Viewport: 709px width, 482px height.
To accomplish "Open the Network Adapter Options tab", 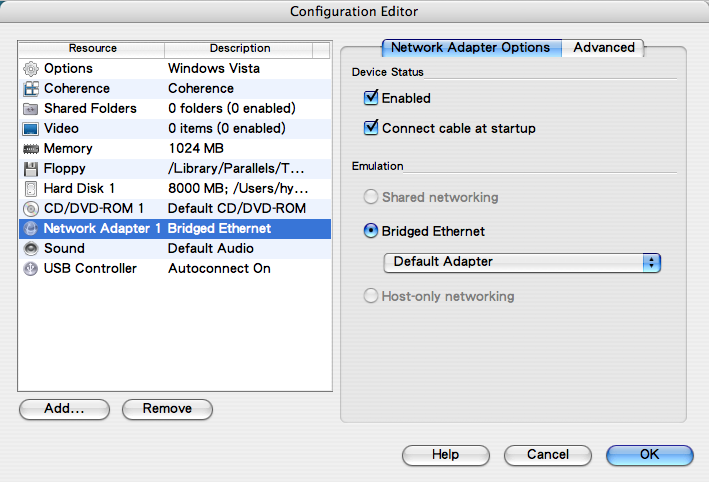I will pos(472,47).
